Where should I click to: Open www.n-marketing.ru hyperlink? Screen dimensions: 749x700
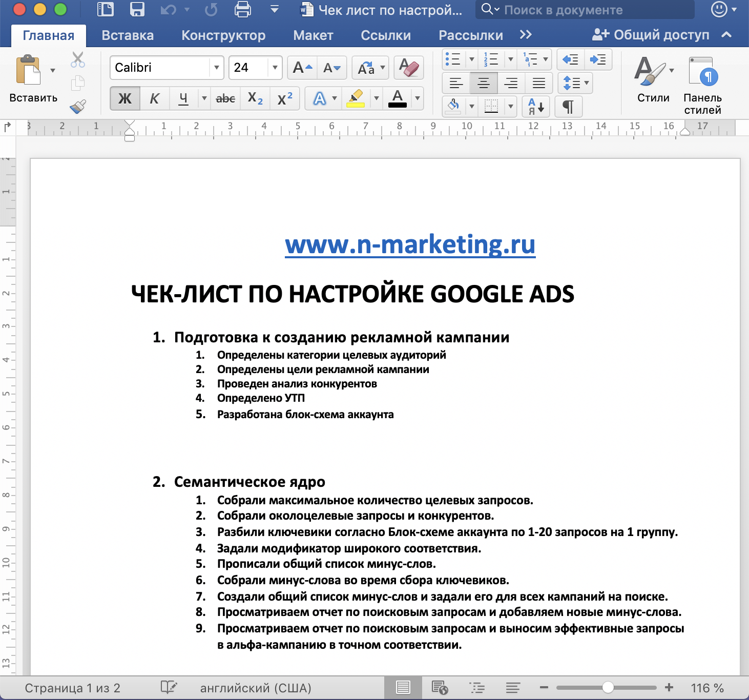tap(410, 244)
